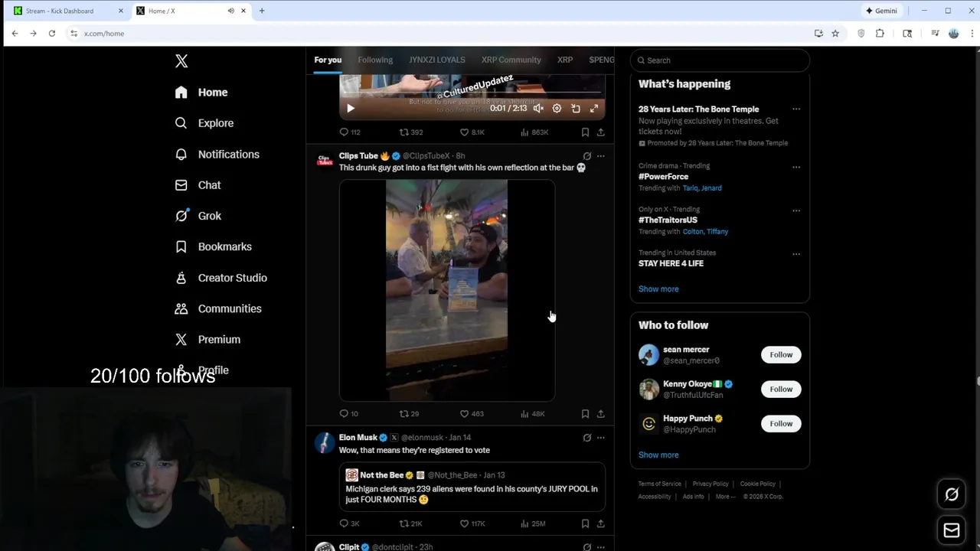Open Premium in the sidebar

pos(207,340)
